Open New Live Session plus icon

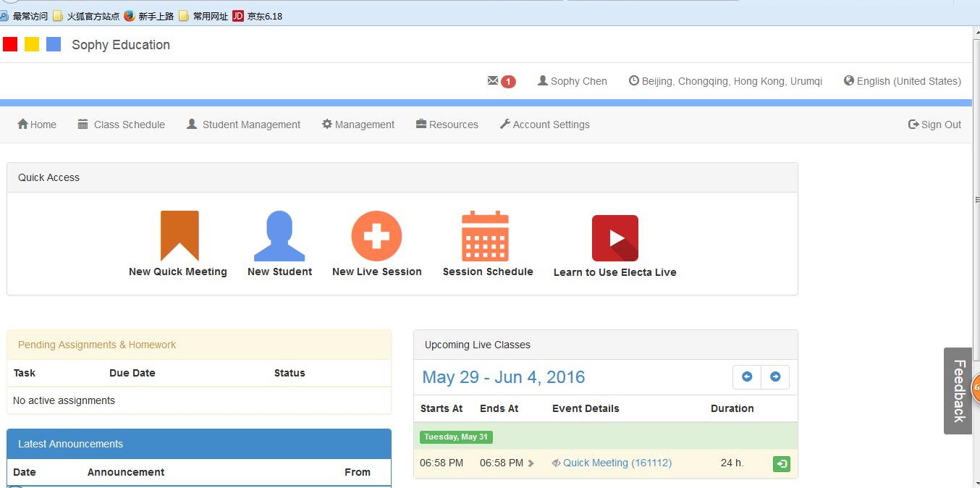click(x=376, y=236)
